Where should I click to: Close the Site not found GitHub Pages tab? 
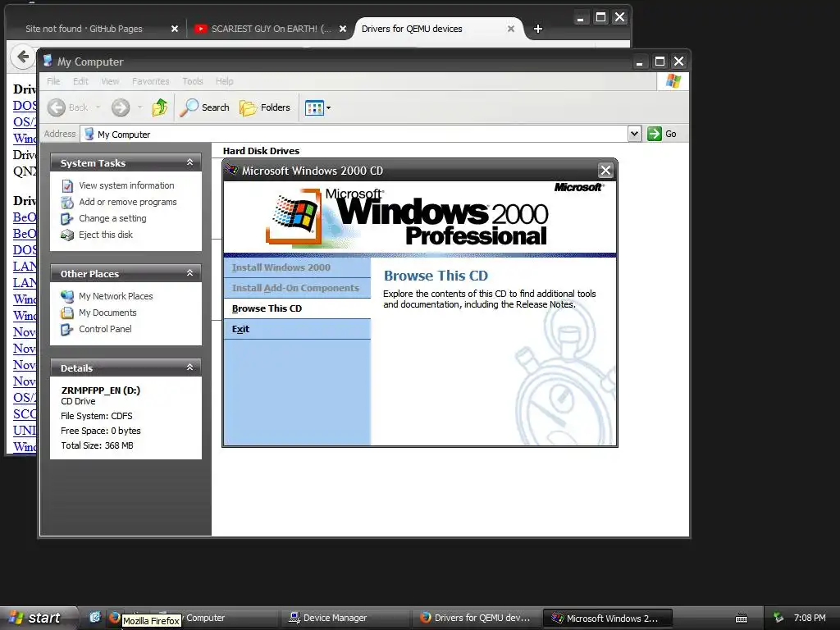coord(175,29)
